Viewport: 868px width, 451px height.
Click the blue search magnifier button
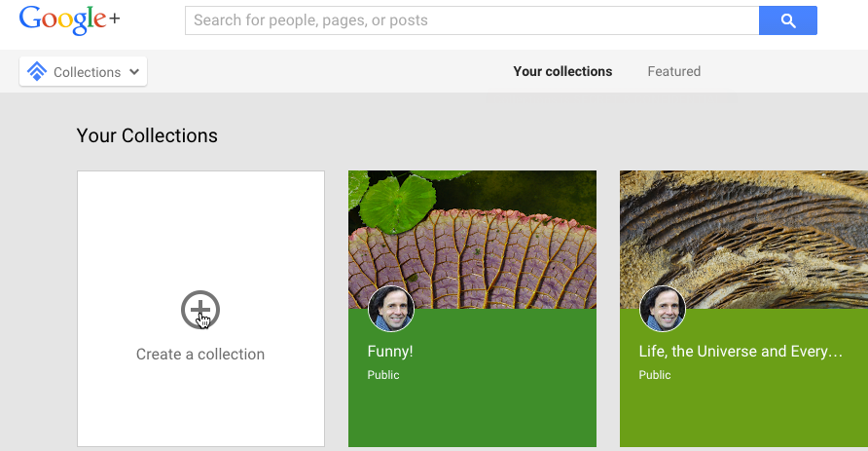[x=788, y=20]
